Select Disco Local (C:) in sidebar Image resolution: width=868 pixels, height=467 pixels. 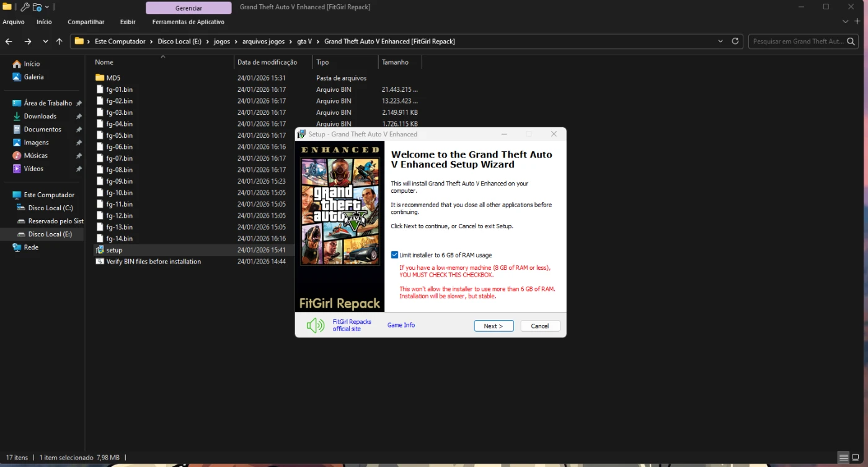click(x=50, y=208)
